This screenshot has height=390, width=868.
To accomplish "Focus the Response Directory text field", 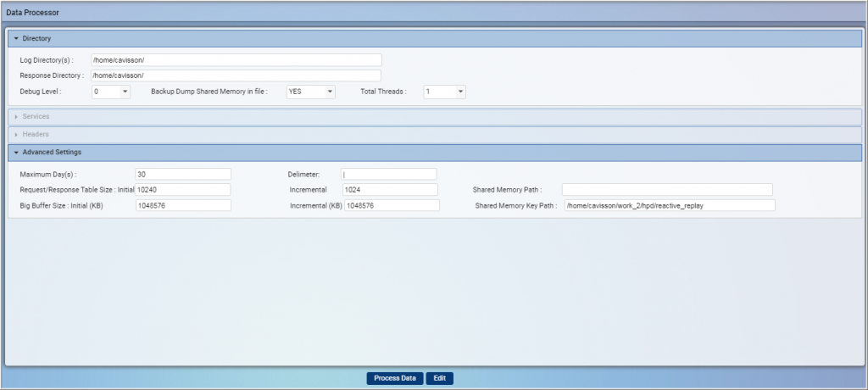I will pos(236,75).
